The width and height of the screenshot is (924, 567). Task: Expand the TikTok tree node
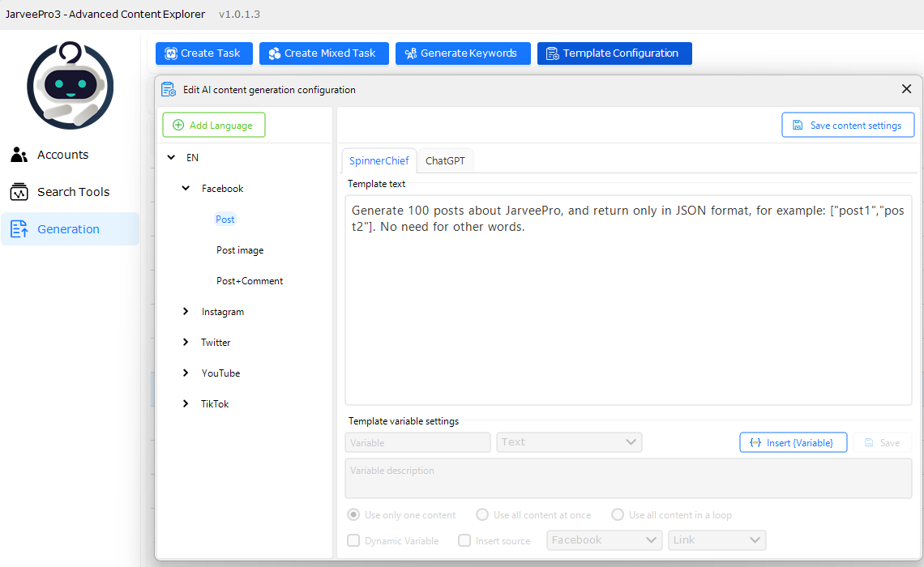pos(186,403)
